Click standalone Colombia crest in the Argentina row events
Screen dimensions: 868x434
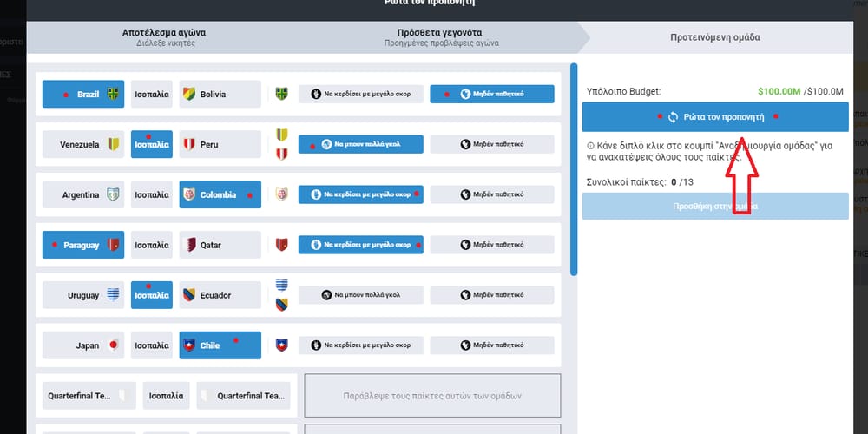click(x=282, y=194)
